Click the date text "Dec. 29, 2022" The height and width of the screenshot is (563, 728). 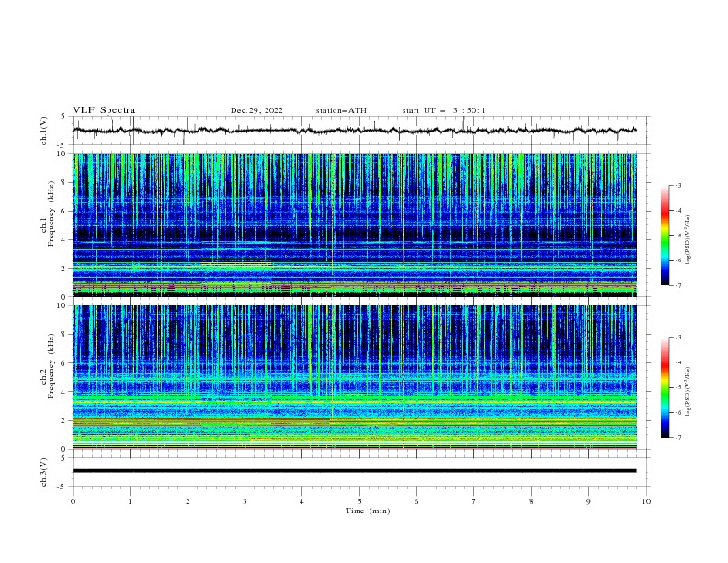click(256, 110)
